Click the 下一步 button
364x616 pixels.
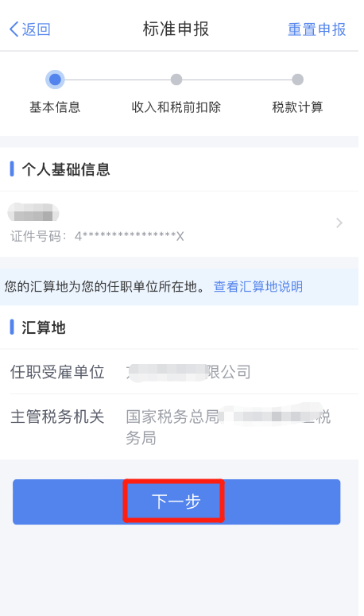176,502
